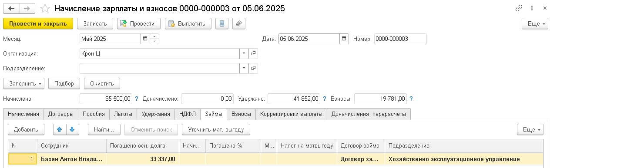
Task: Open attached files paperclip icon
Action: pyautogui.click(x=238, y=23)
